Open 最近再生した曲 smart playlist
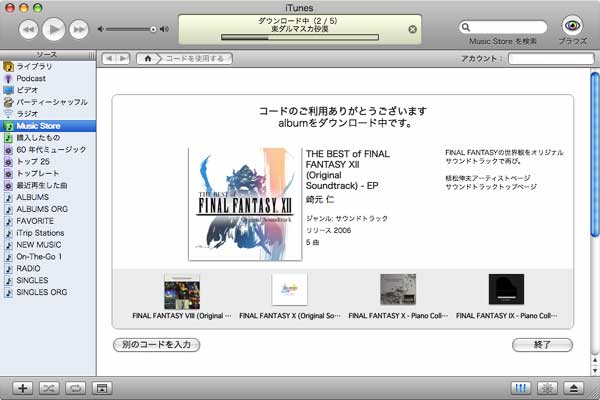 tap(48, 185)
